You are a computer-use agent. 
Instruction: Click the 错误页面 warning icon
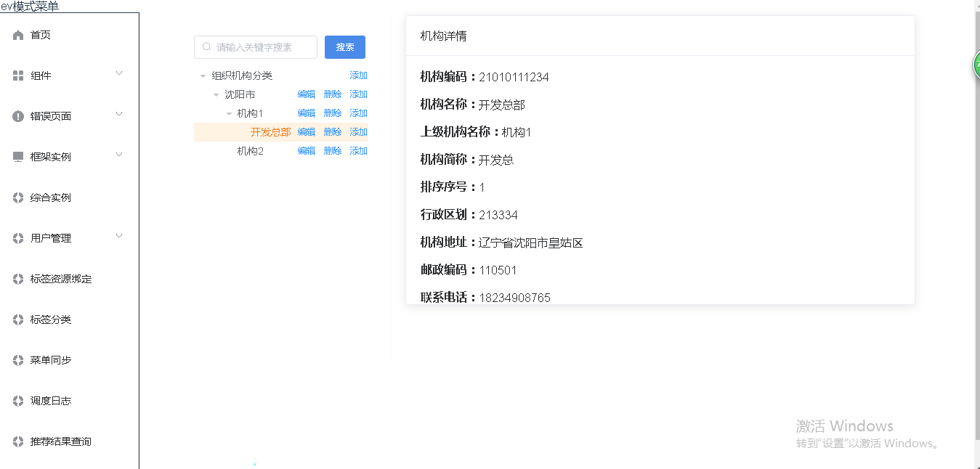pos(17,115)
